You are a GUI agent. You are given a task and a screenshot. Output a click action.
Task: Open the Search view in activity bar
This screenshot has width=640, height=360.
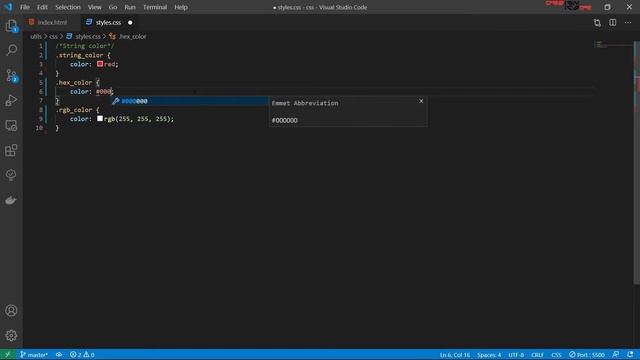[x=11, y=50]
